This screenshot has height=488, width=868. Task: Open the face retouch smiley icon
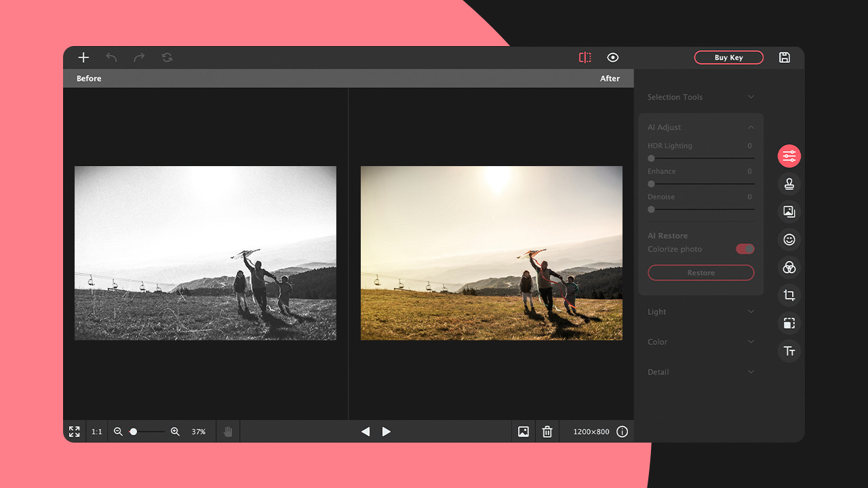tap(789, 239)
